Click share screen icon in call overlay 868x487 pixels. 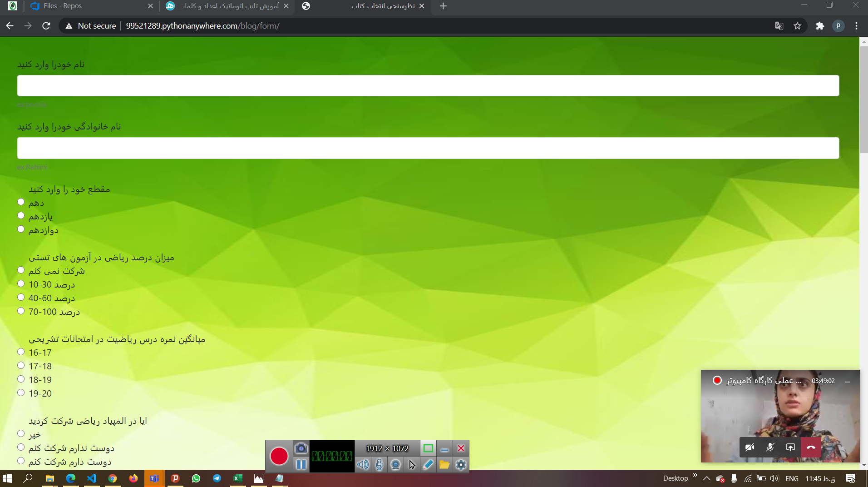pyautogui.click(x=790, y=447)
